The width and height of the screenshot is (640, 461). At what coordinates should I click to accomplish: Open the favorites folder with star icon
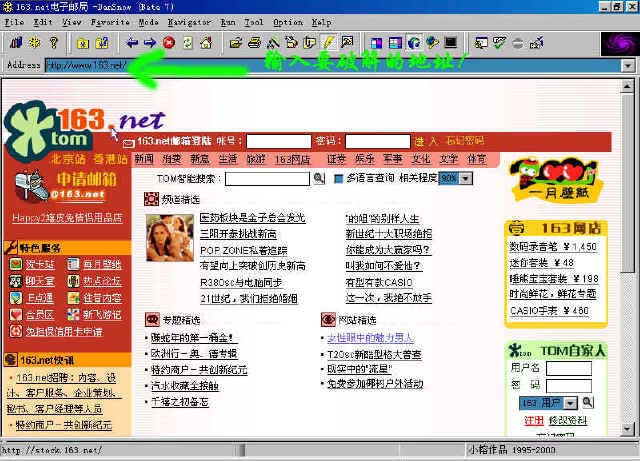pos(83,42)
